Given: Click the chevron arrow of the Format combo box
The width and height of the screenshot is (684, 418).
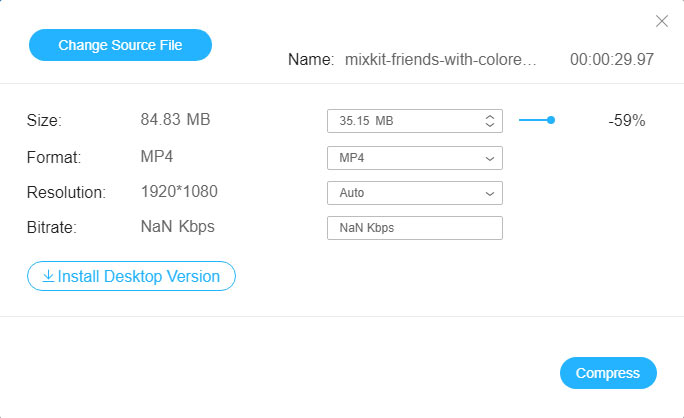Looking at the screenshot, I should pos(490,158).
